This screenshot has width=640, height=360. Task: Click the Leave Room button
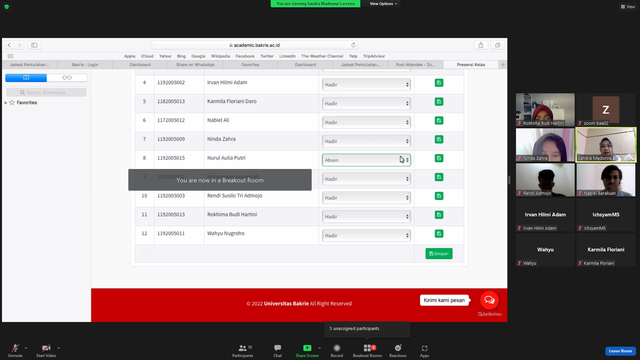click(620, 351)
